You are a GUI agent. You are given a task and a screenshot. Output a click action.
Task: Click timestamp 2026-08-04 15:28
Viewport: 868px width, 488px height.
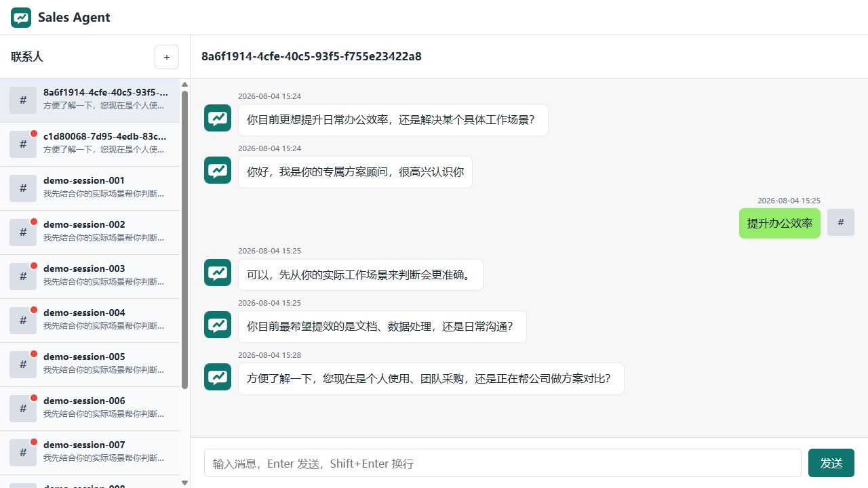coord(269,355)
